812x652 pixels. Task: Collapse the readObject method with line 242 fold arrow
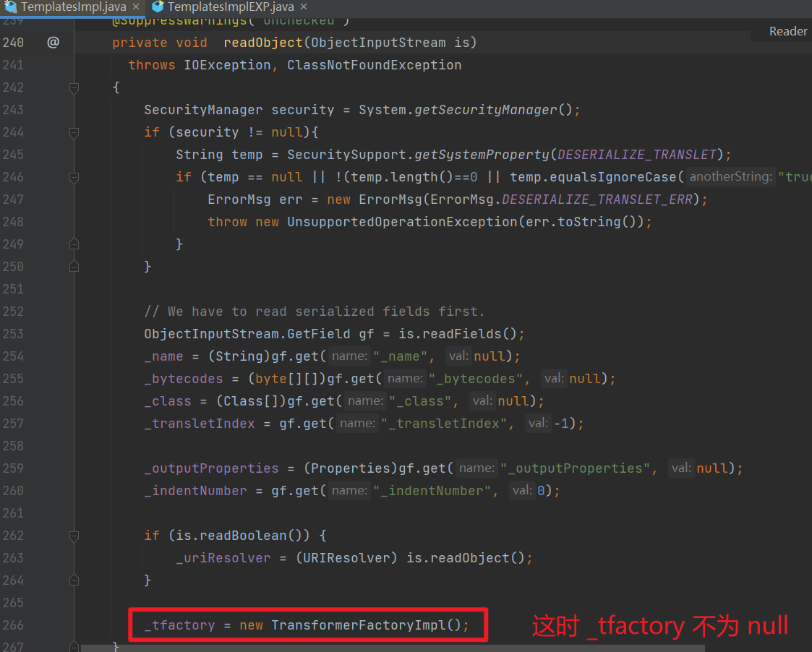tap(73, 87)
